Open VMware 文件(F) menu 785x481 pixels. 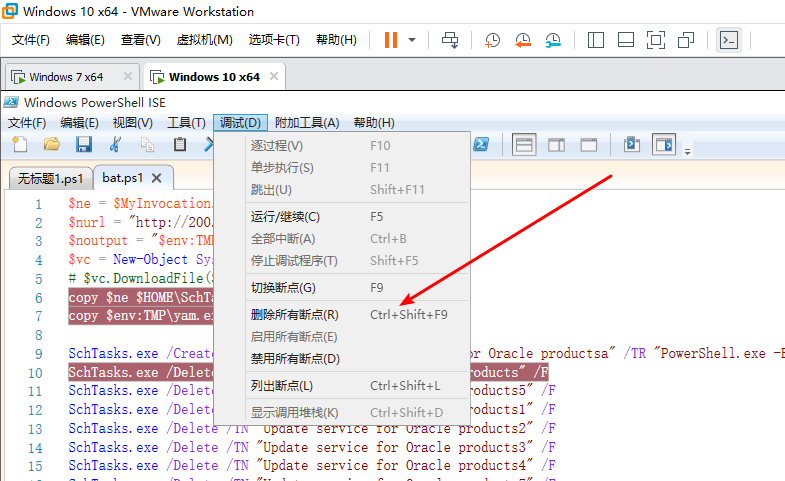31,40
